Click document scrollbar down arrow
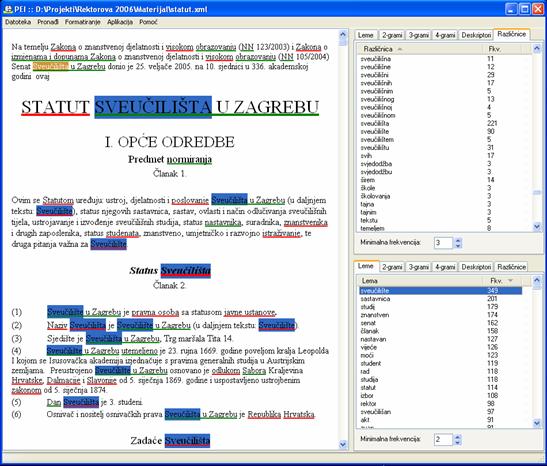The width and height of the screenshot is (547, 466). pos(343,444)
